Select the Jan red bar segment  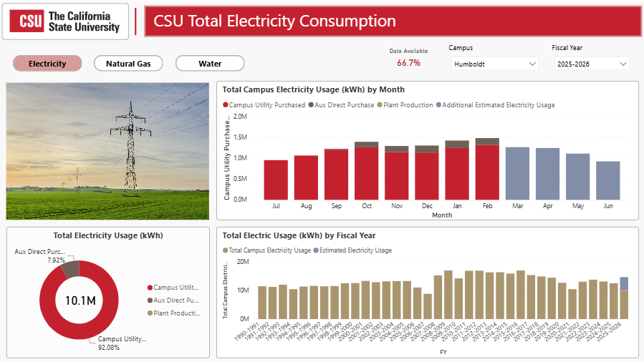[x=457, y=174]
